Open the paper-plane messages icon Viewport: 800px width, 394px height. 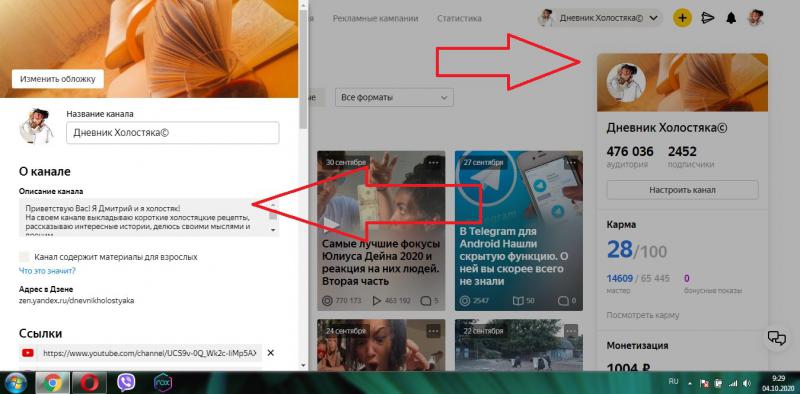point(707,18)
